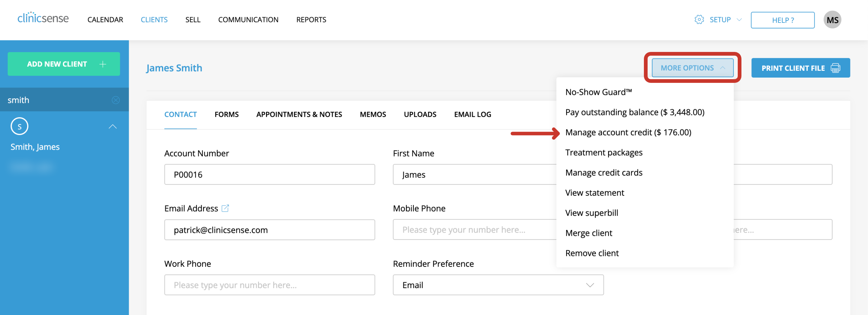Collapse the S client group chevron

[x=113, y=127]
